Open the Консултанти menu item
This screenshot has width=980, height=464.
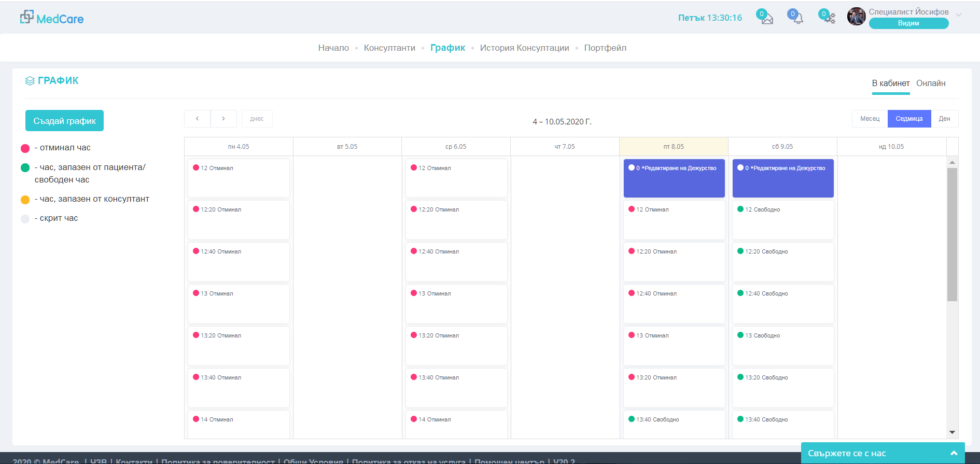(389, 48)
